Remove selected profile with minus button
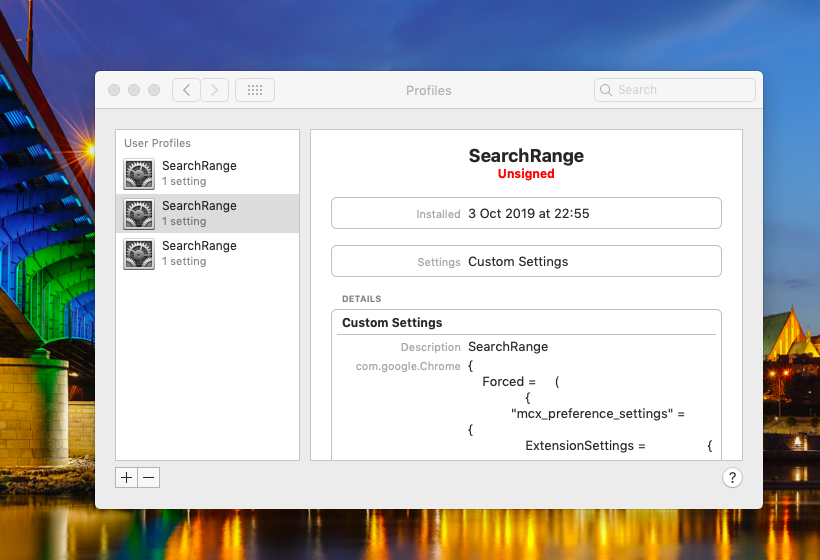The width and height of the screenshot is (820, 560). 149,477
